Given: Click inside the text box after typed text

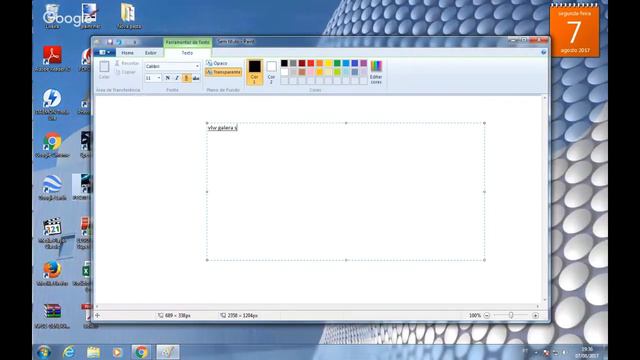Looking at the screenshot, I should [x=239, y=128].
